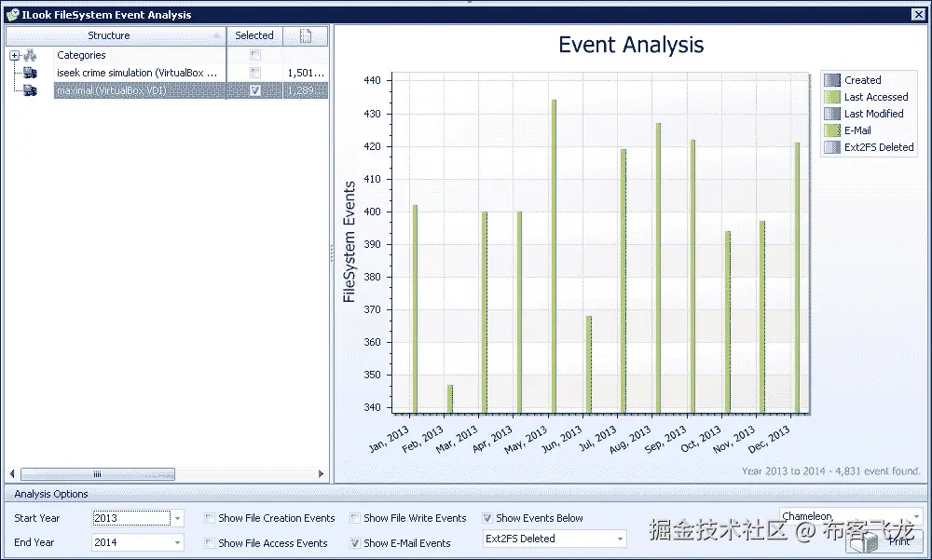
Task: Open the Chameleon theme dropdown
Action: tap(916, 516)
